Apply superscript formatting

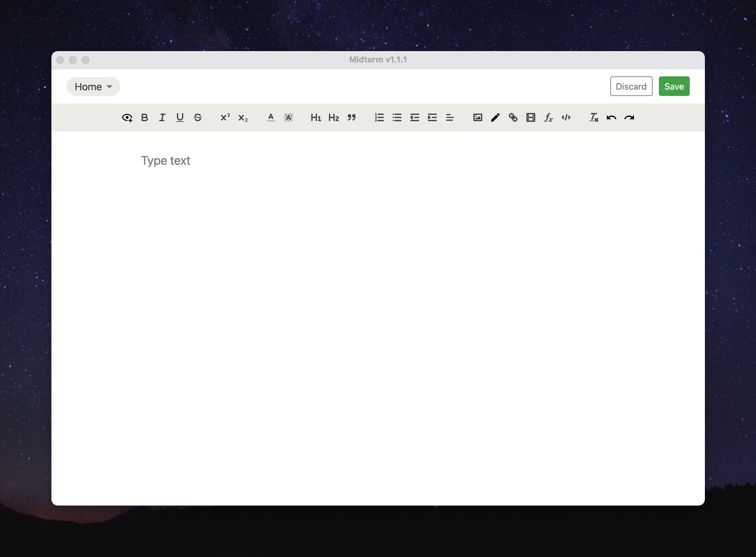point(225,118)
